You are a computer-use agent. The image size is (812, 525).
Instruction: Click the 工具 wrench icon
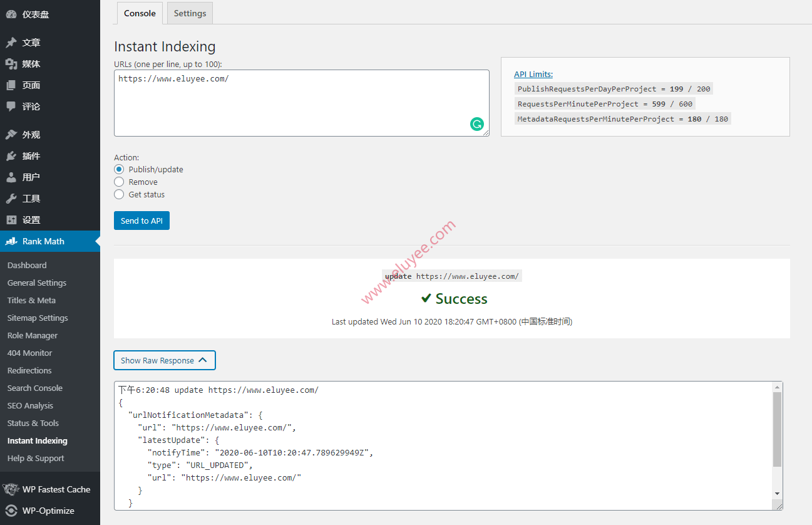tap(11, 199)
